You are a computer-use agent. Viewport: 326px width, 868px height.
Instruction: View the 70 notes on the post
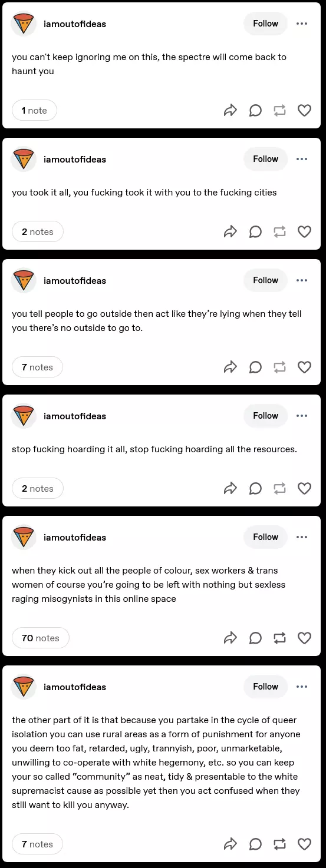[x=40, y=638]
